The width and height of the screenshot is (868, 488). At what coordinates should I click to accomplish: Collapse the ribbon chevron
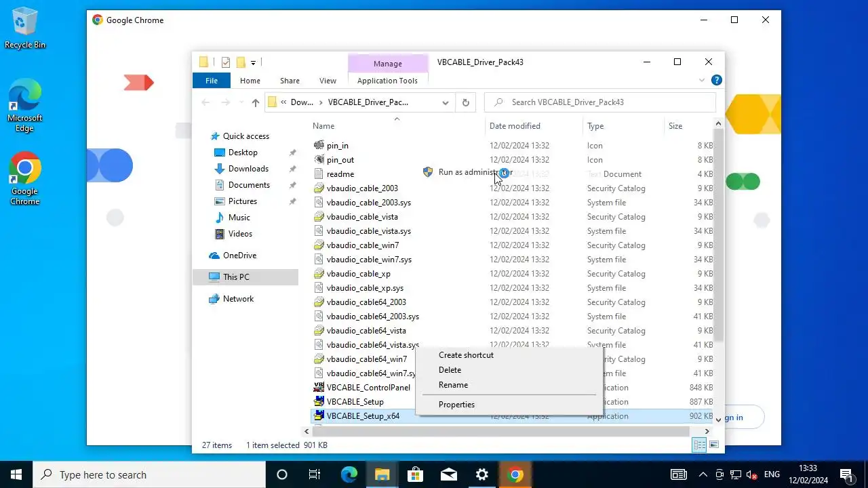[702, 80]
